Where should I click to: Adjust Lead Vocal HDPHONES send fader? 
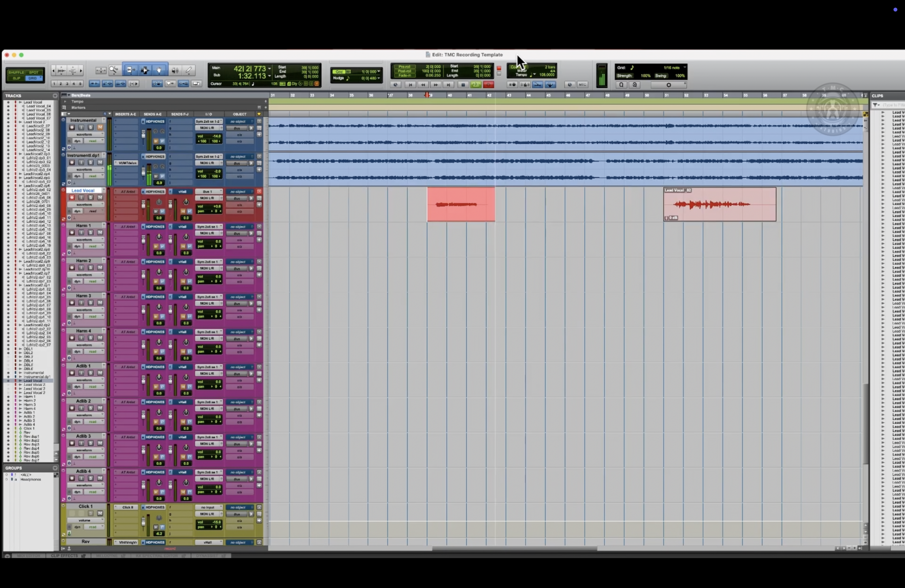point(144,205)
